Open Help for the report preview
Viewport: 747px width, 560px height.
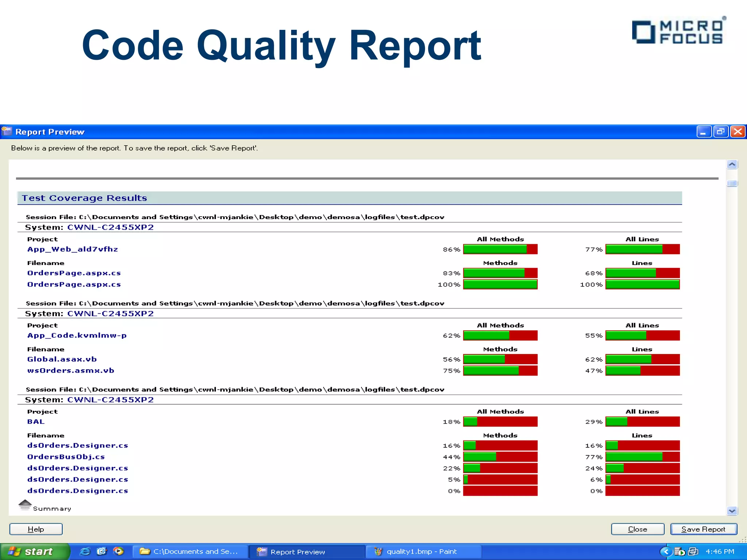coord(36,529)
